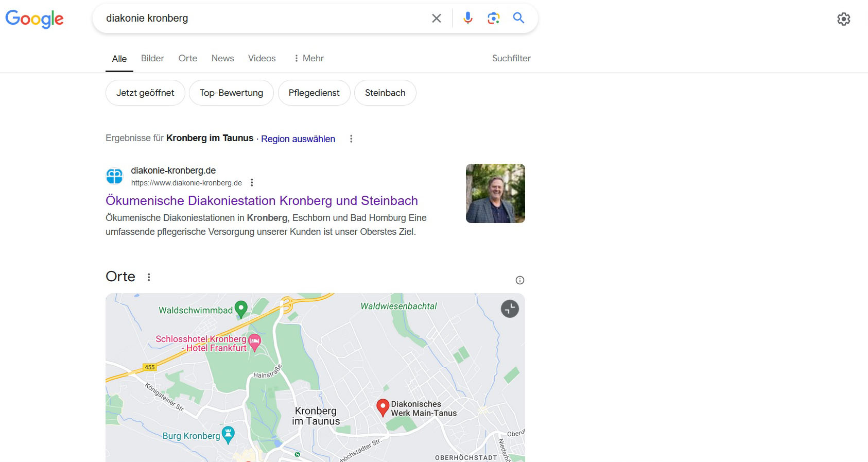Click the Waldschwimmbad green map pin
868x462 pixels.
click(241, 310)
